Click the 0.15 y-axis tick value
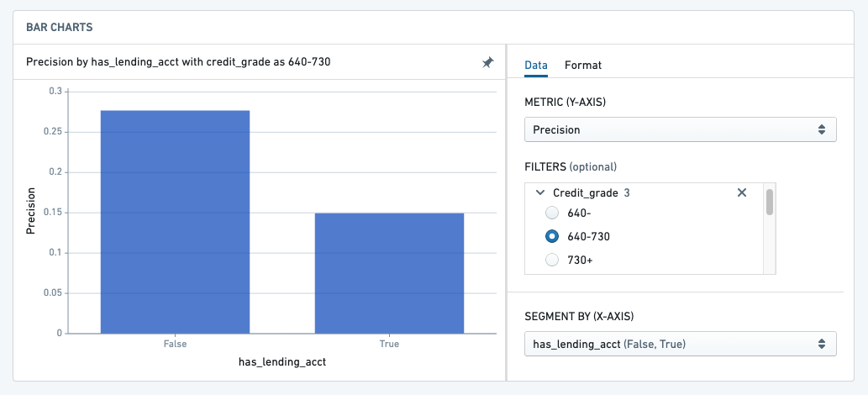This screenshot has height=395, width=868. (54, 213)
